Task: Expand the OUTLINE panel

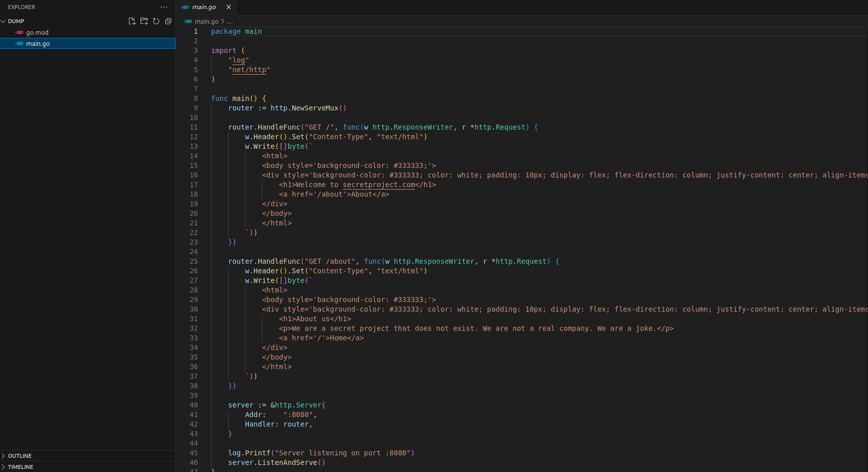Action: coord(20,456)
